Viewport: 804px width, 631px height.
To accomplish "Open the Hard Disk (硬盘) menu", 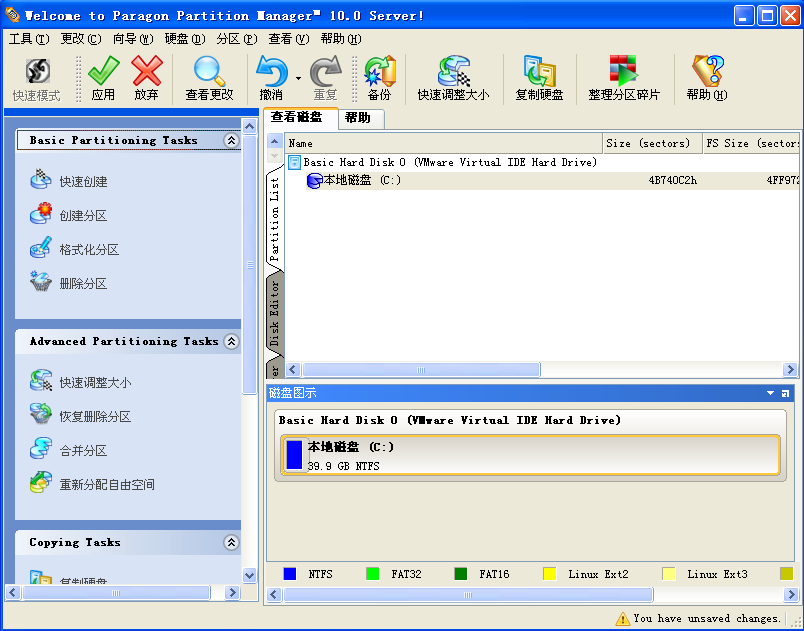I will pyautogui.click(x=185, y=38).
